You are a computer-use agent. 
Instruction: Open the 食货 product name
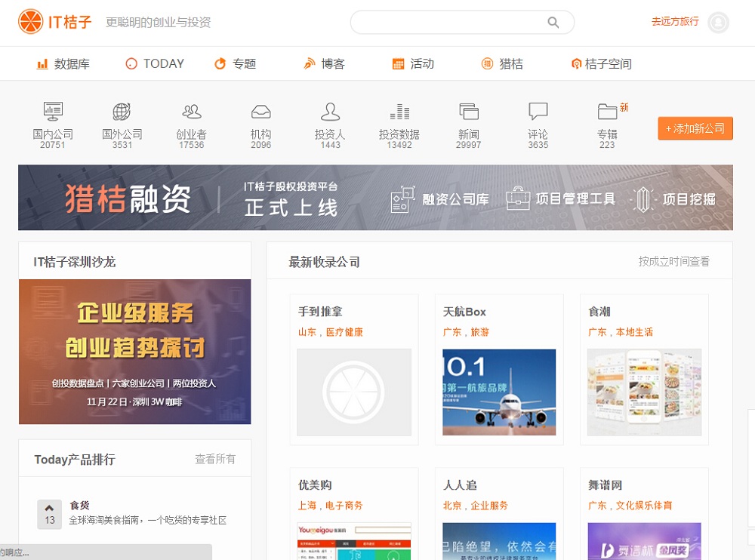(x=79, y=505)
